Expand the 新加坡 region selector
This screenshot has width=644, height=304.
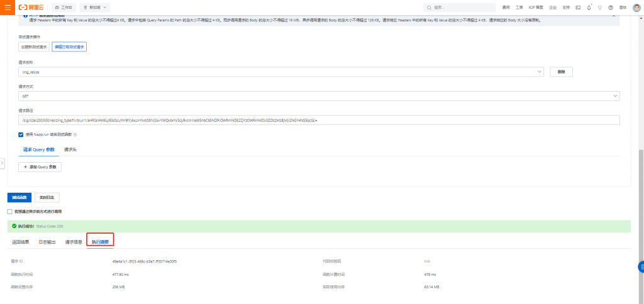point(94,8)
